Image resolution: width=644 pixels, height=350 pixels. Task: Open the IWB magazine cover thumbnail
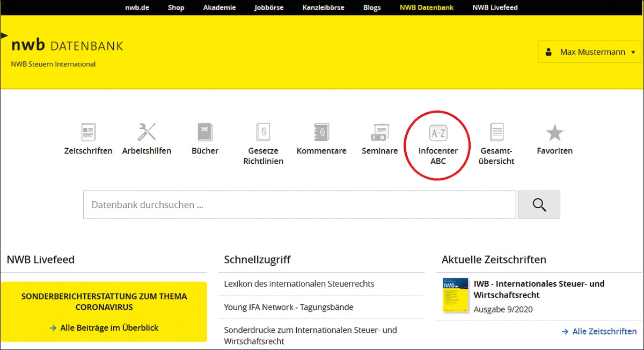455,296
